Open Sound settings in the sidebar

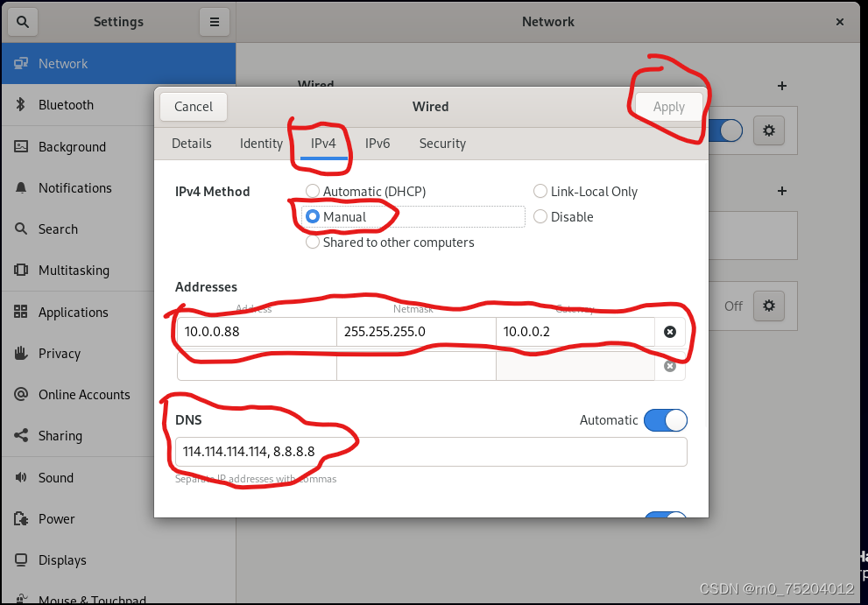(55, 477)
